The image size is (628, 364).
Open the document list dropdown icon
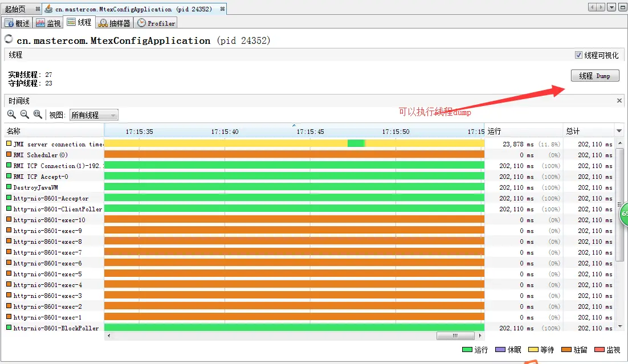611,7
